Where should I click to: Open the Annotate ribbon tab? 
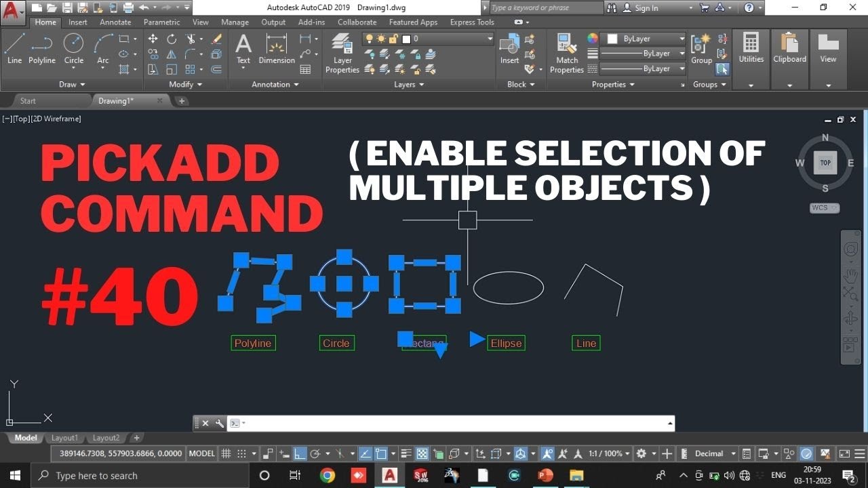[115, 22]
